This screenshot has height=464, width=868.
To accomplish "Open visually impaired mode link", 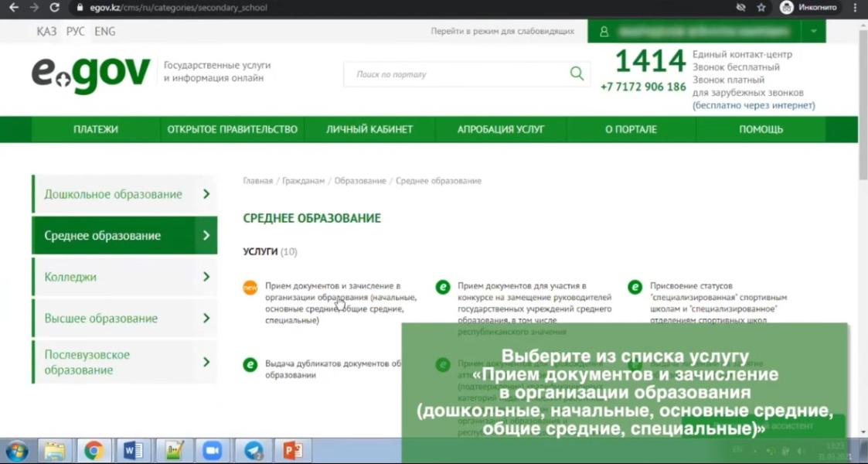I will [502, 32].
